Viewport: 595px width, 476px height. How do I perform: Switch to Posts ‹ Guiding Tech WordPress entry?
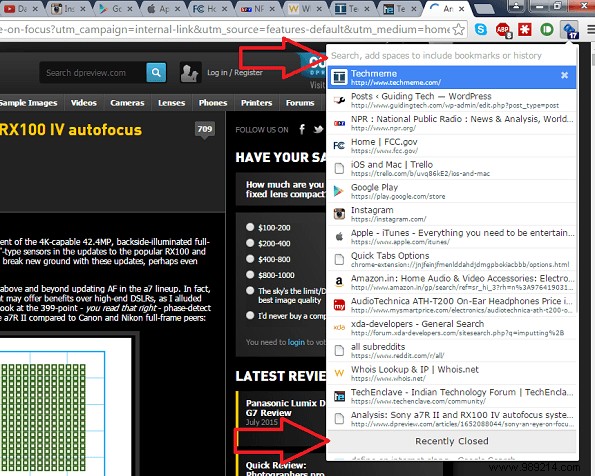point(452,100)
